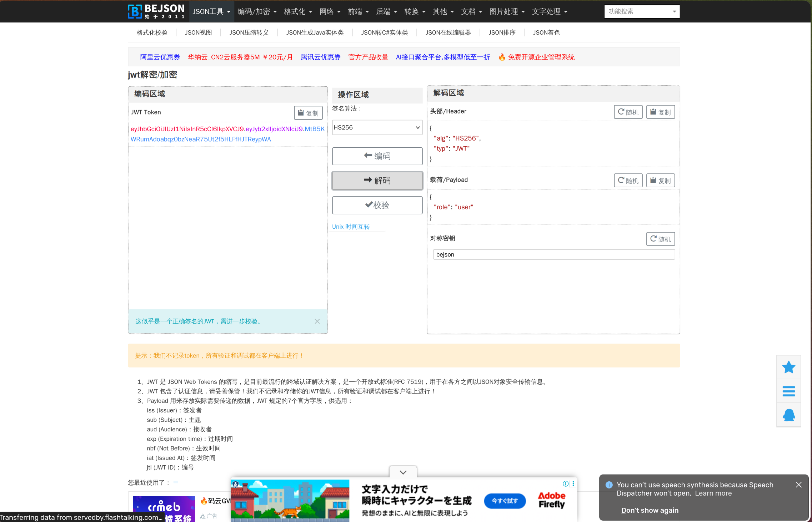
Task: Randomize the Header contents
Action: coord(627,112)
